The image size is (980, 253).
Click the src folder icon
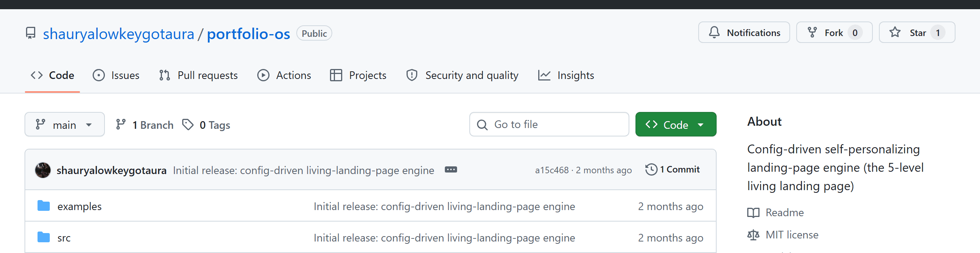pyautogui.click(x=44, y=237)
